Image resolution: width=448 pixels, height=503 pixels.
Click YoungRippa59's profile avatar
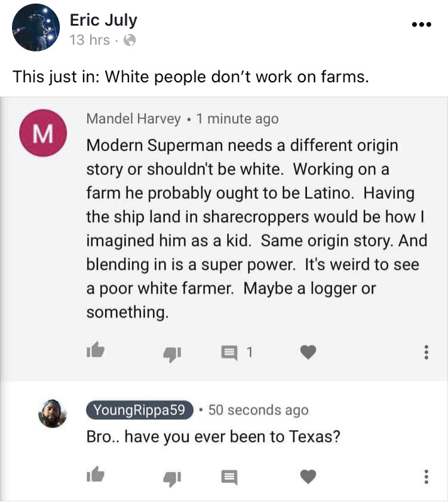[53, 413]
